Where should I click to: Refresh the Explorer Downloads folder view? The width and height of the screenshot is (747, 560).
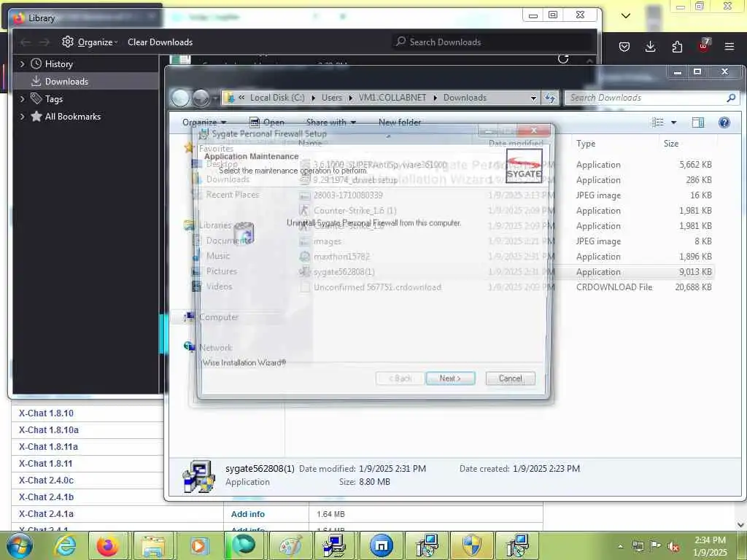point(550,98)
